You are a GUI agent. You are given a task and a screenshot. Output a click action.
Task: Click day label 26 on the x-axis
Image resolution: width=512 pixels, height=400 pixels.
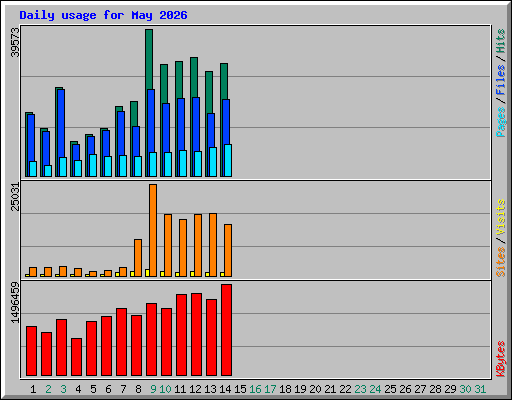(x=405, y=389)
